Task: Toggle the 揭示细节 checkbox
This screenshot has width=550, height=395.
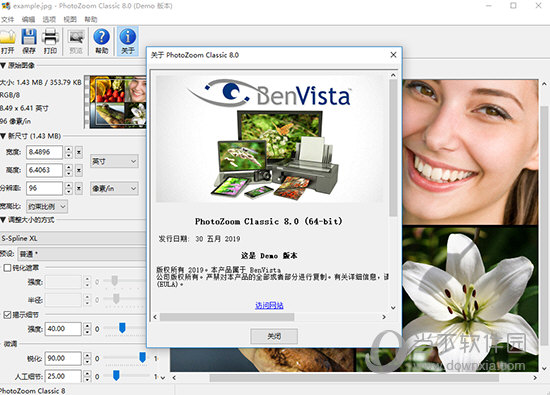Action: pos(7,315)
